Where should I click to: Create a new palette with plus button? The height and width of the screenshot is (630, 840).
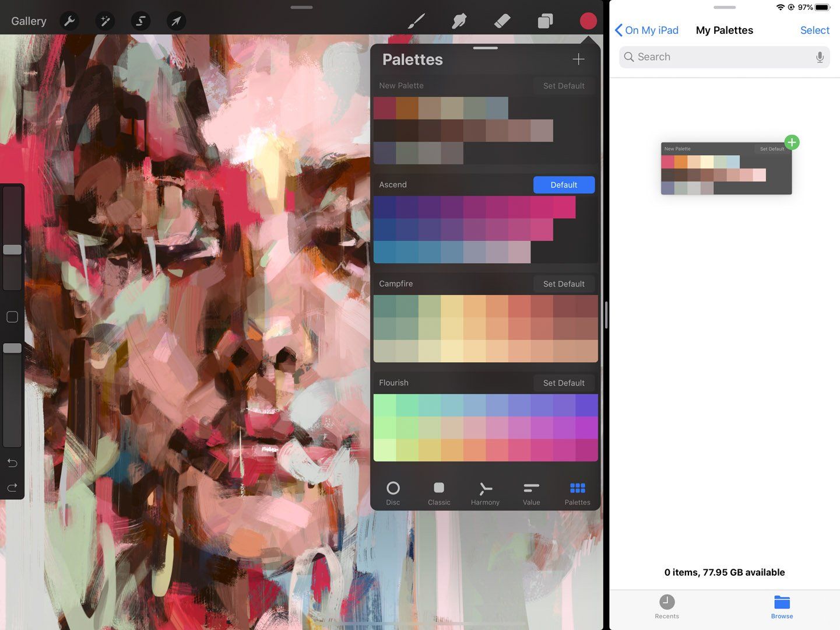point(578,59)
